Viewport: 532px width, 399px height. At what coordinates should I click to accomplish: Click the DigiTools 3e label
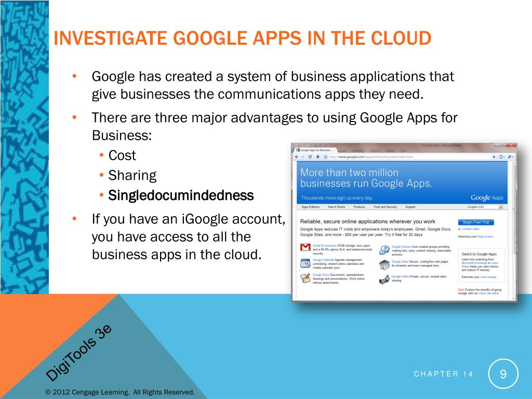(78, 353)
